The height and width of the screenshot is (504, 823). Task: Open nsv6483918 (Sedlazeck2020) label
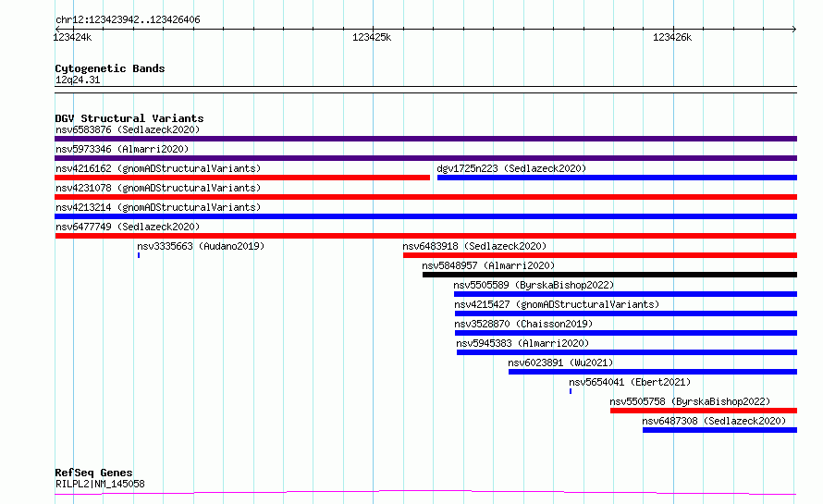[474, 246]
